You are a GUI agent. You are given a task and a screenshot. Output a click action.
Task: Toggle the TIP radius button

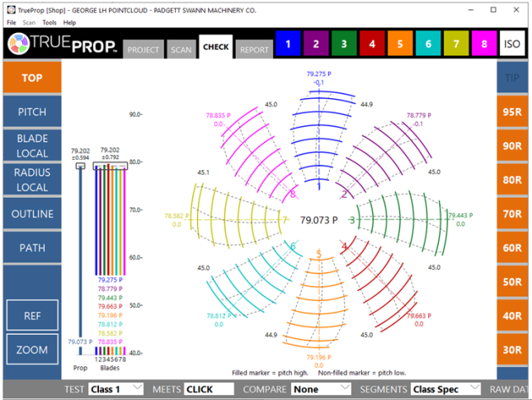click(x=512, y=78)
